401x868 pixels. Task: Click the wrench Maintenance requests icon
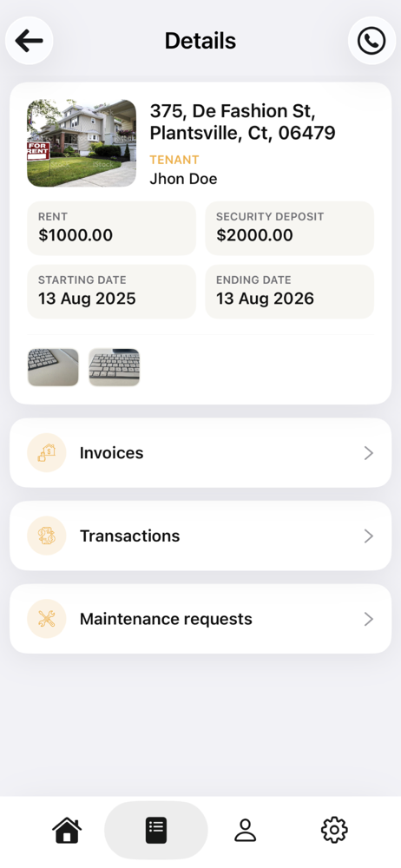coord(47,619)
